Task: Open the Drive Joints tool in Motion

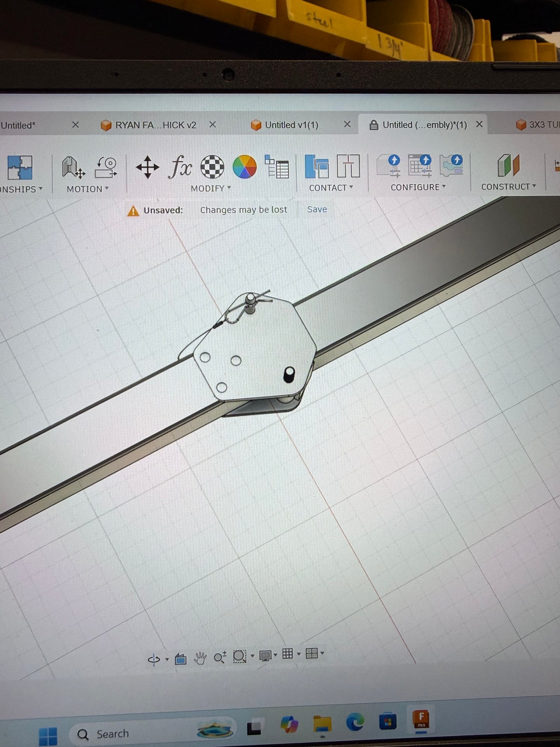Action: 73,167
